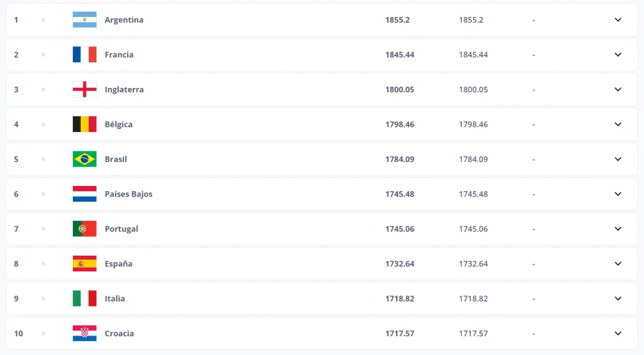This screenshot has width=644, height=355.
Task: Select the Portugal team name
Action: coord(121,229)
